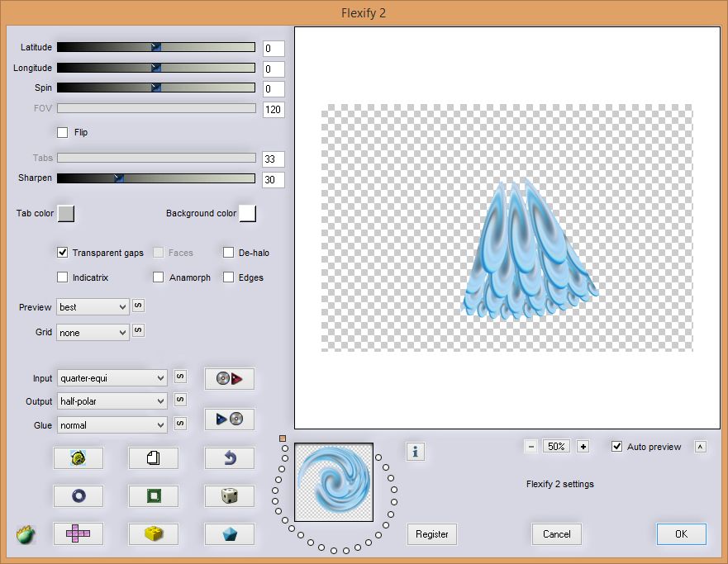Click the Cancel button
Screen dimensions: 728x564
(557, 534)
